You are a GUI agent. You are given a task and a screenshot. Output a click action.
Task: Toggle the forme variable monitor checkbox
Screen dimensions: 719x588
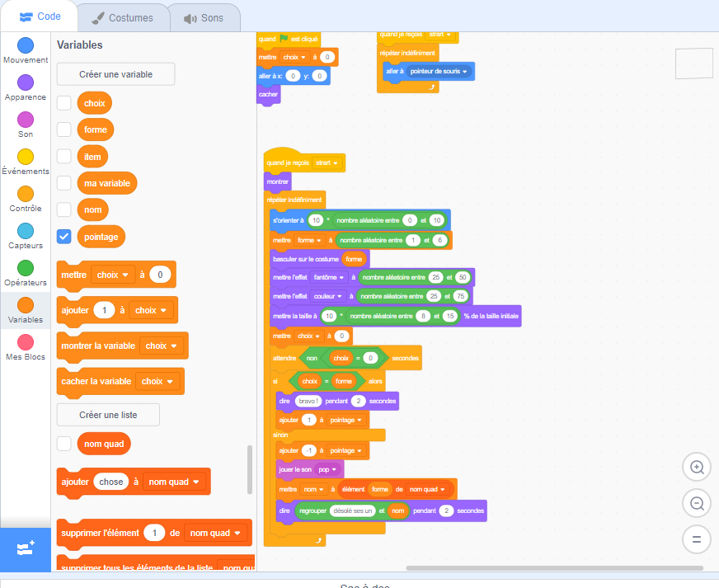pyautogui.click(x=63, y=129)
